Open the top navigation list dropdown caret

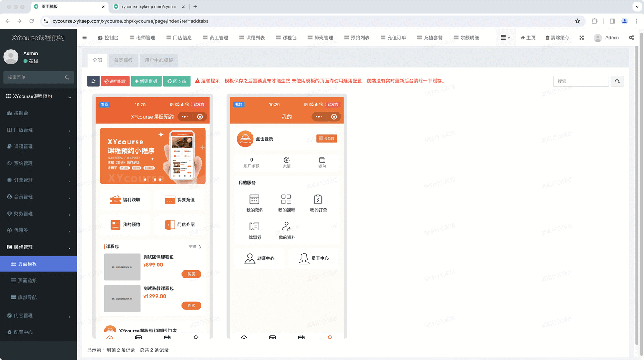[505, 38]
